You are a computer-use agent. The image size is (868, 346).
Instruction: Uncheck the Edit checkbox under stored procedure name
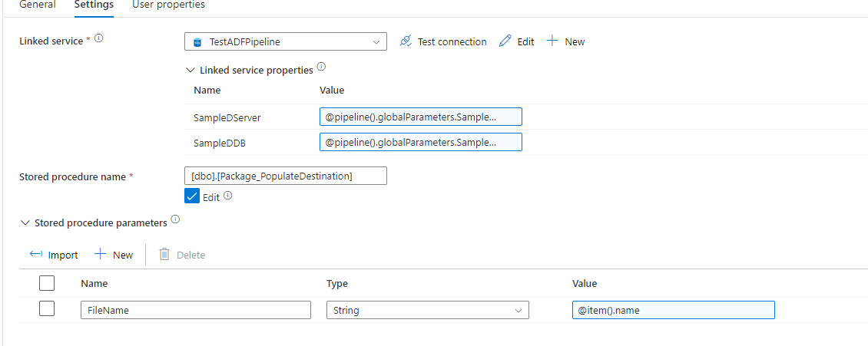point(193,196)
